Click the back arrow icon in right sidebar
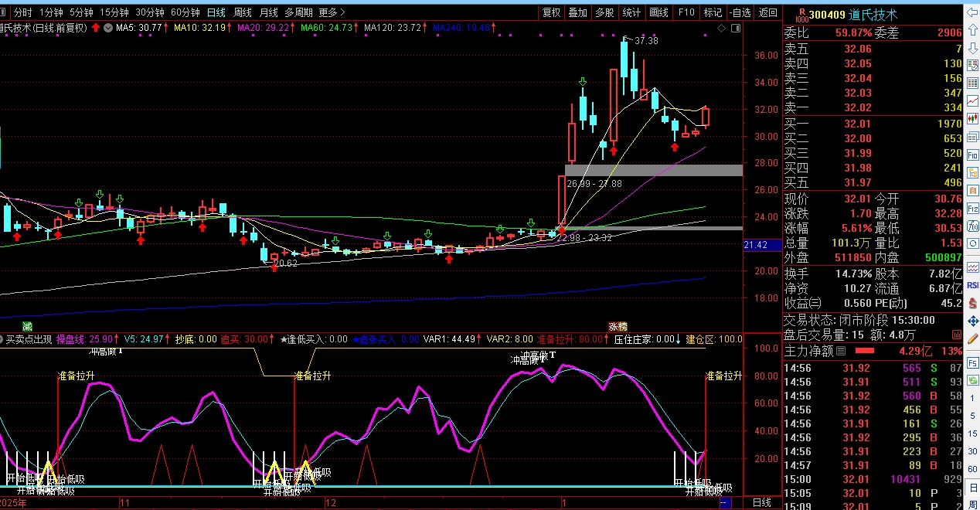The height and width of the screenshot is (510, 980). [972, 12]
